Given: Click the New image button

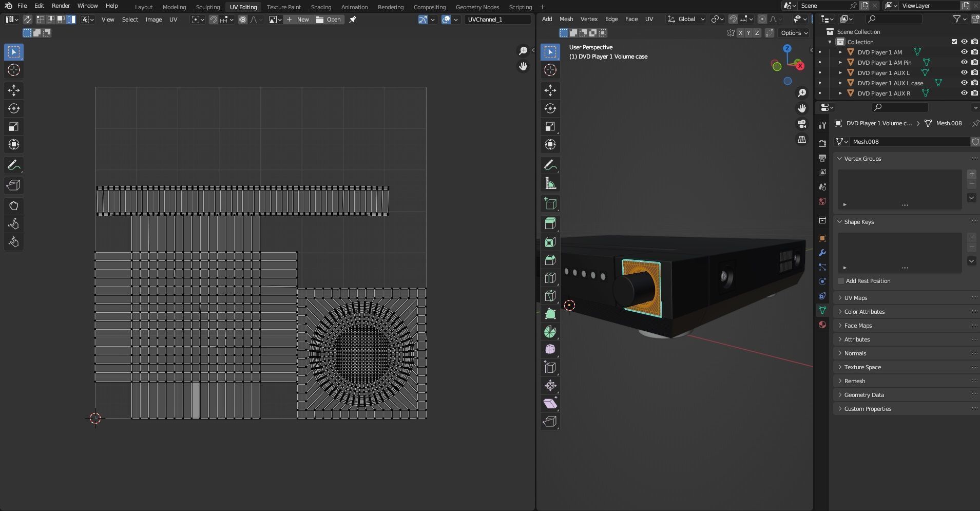Looking at the screenshot, I should point(298,20).
